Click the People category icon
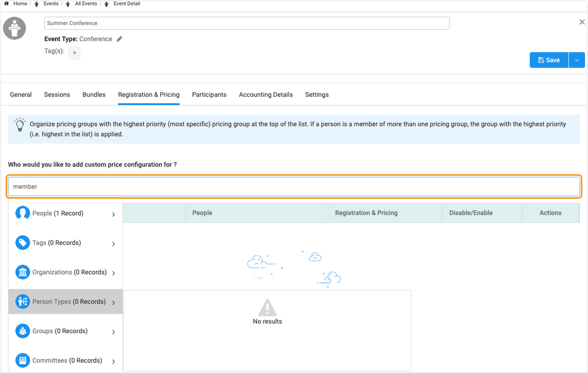 23,213
